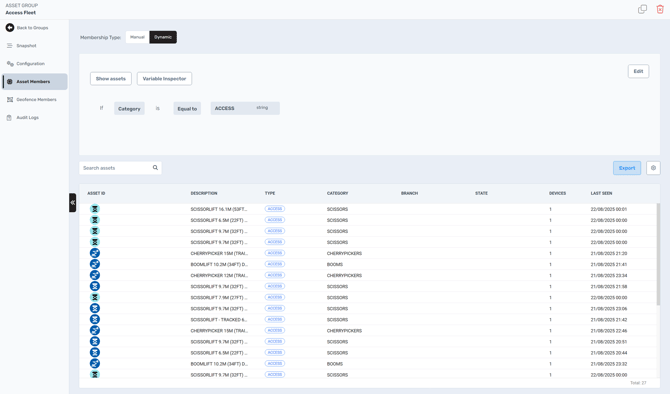This screenshot has width=670, height=394.
Task: Click ACCESS type badge in CHERRYPICKER 12M row
Action: [275, 275]
